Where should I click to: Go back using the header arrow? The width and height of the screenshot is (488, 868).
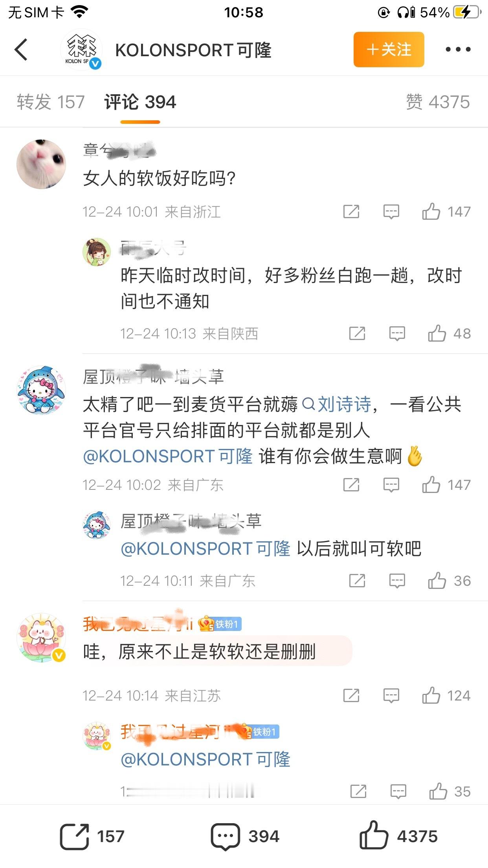click(21, 50)
